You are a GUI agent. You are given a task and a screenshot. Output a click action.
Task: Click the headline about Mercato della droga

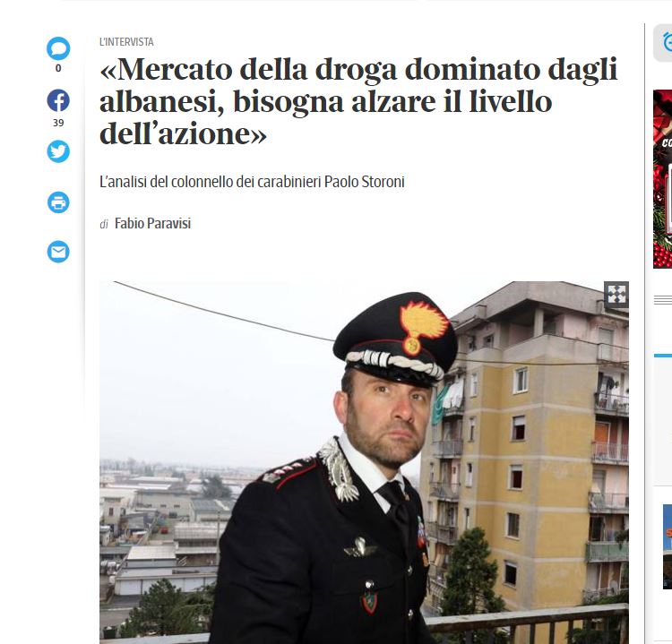point(358,101)
